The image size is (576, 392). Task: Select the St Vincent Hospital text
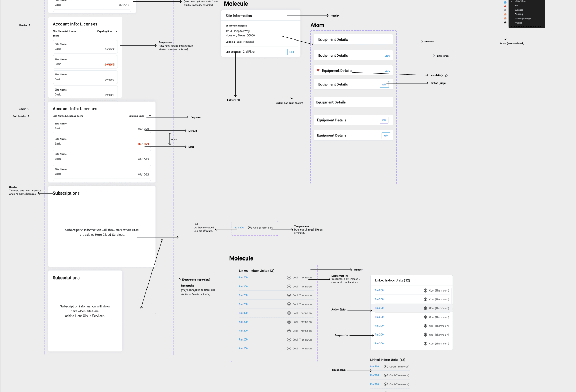tap(236, 26)
